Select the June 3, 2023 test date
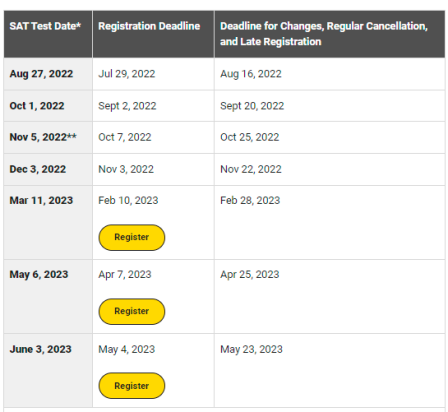The image size is (448, 412). [40, 349]
